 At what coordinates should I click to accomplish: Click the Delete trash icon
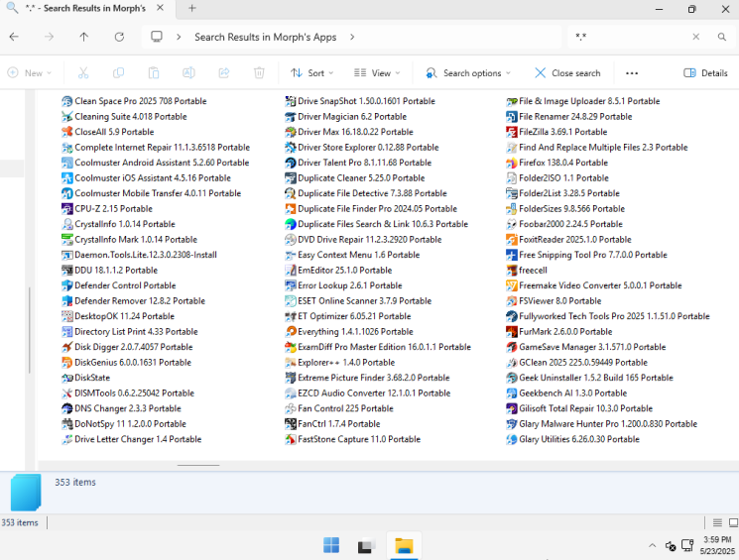(x=259, y=73)
